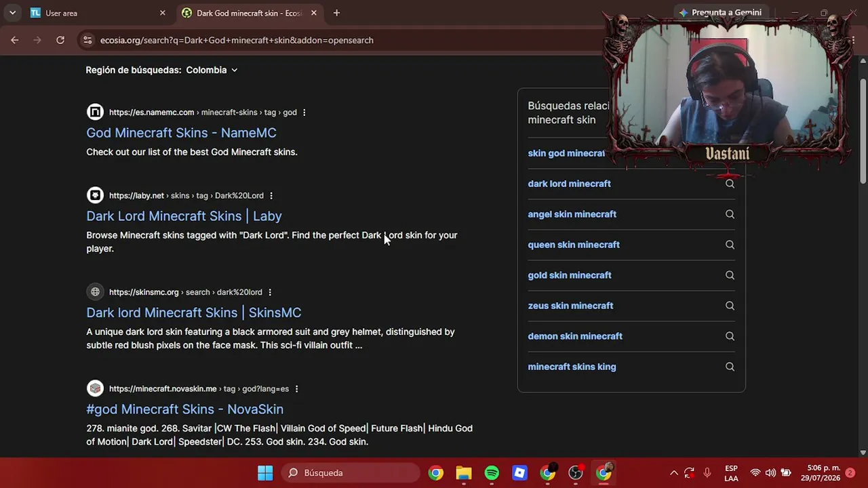
Task: Open Spotify from the taskbar
Action: (x=492, y=473)
